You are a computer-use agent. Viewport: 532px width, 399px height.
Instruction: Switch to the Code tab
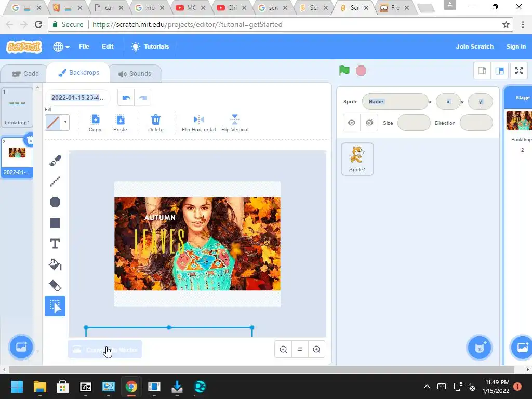pyautogui.click(x=26, y=74)
